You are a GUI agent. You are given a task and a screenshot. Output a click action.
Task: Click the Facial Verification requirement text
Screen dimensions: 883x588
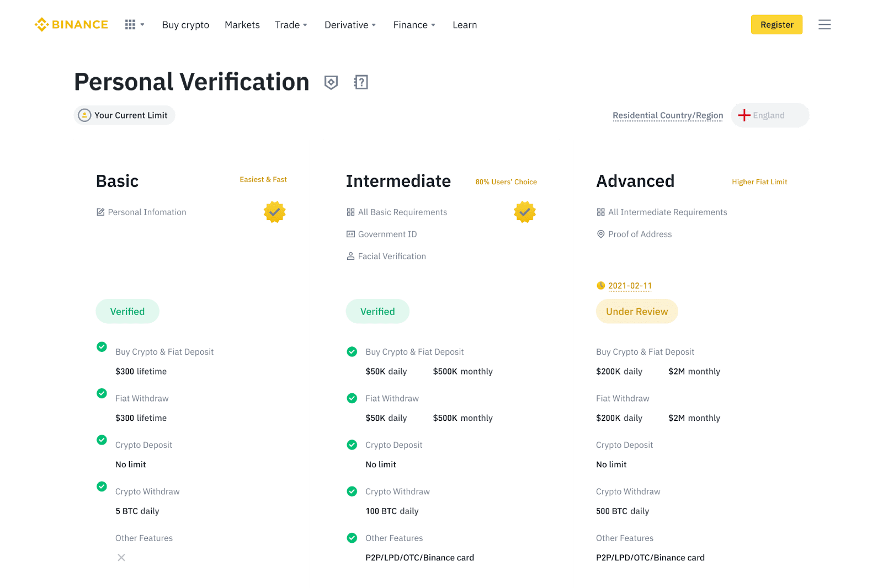392,256
